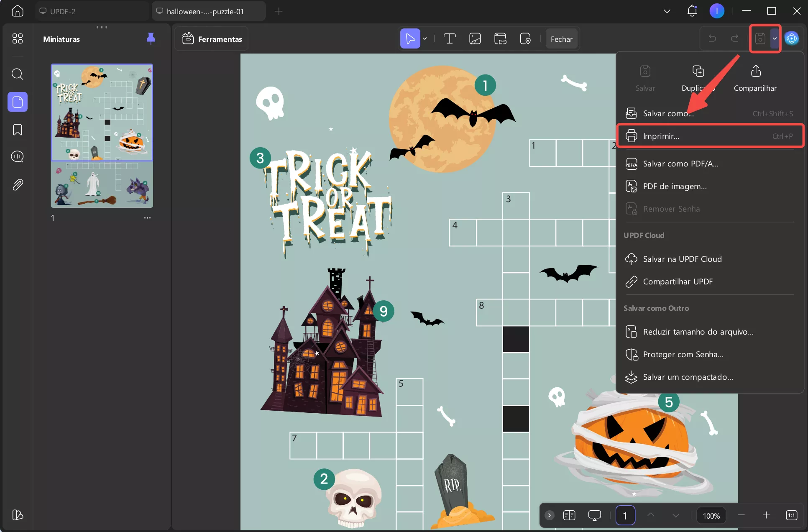Open the attachments paperclip panel
The width and height of the screenshot is (808, 532).
17,184
